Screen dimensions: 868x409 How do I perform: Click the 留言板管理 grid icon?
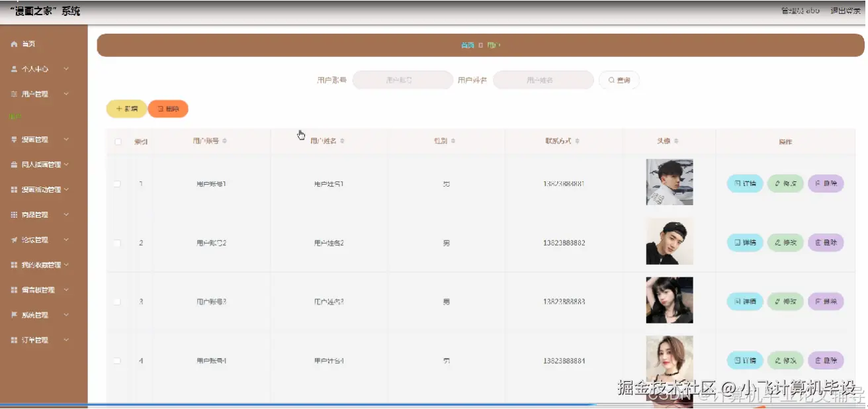[x=14, y=290]
